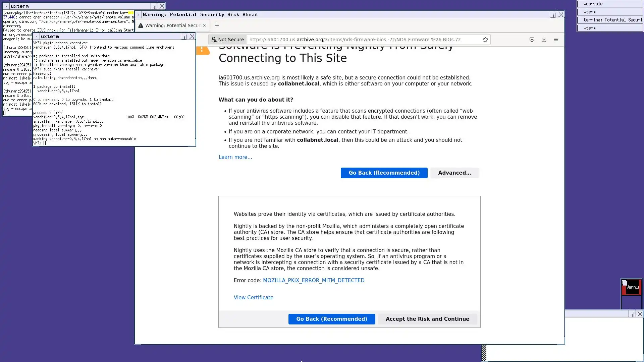This screenshot has width=644, height=362.
Task: Select the Warning: Potential Securi window list entry
Action: pos(610,20)
